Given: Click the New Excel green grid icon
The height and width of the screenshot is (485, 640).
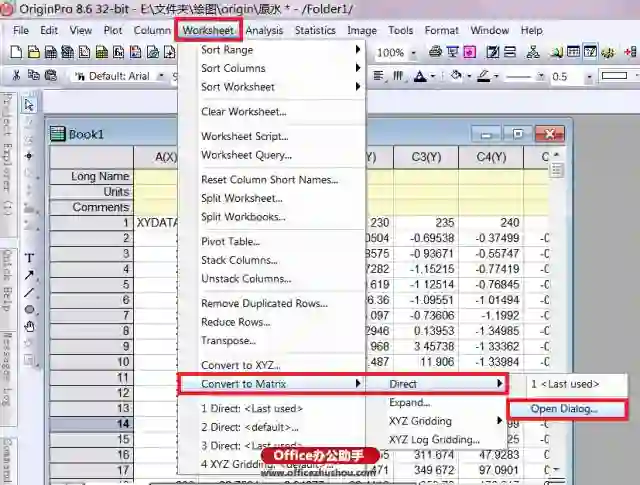Looking at the screenshot, I should 102,52.
